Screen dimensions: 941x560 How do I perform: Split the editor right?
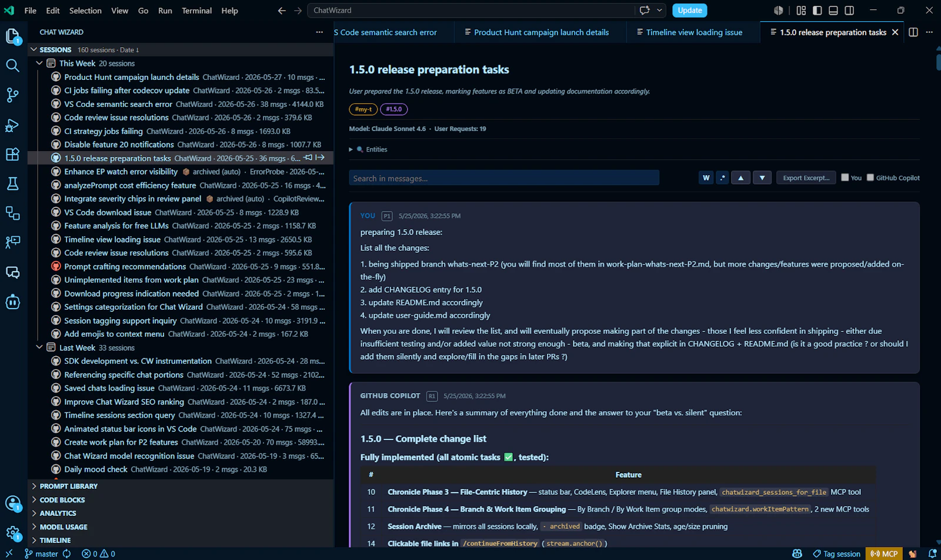tap(913, 32)
